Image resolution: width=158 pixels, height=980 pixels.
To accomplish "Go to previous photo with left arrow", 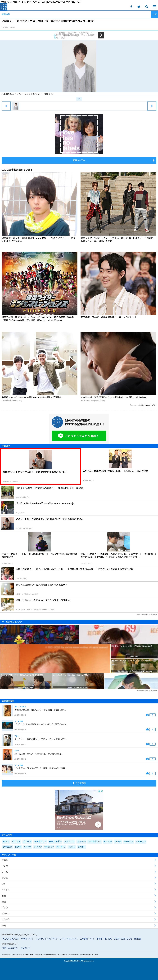I will [x=6, y=106].
